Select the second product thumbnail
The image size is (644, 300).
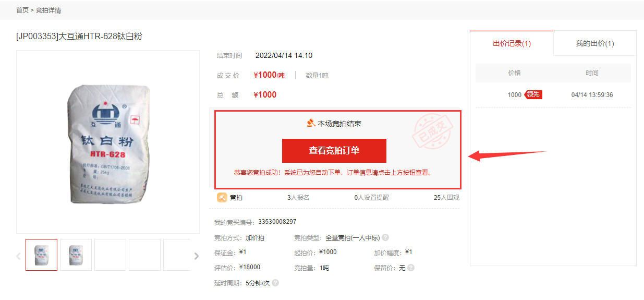(76, 255)
